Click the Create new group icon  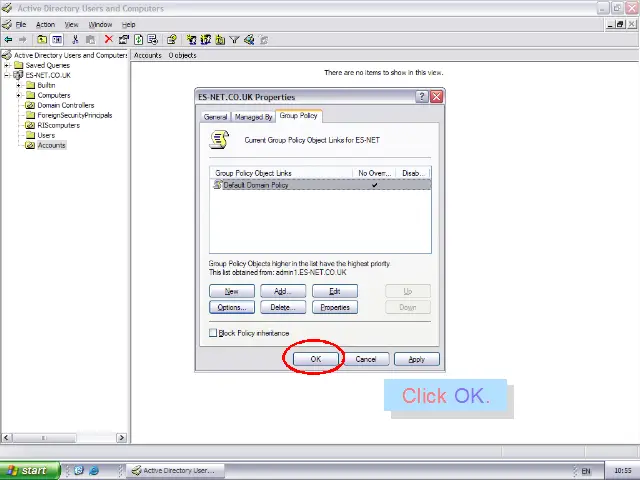pos(206,40)
